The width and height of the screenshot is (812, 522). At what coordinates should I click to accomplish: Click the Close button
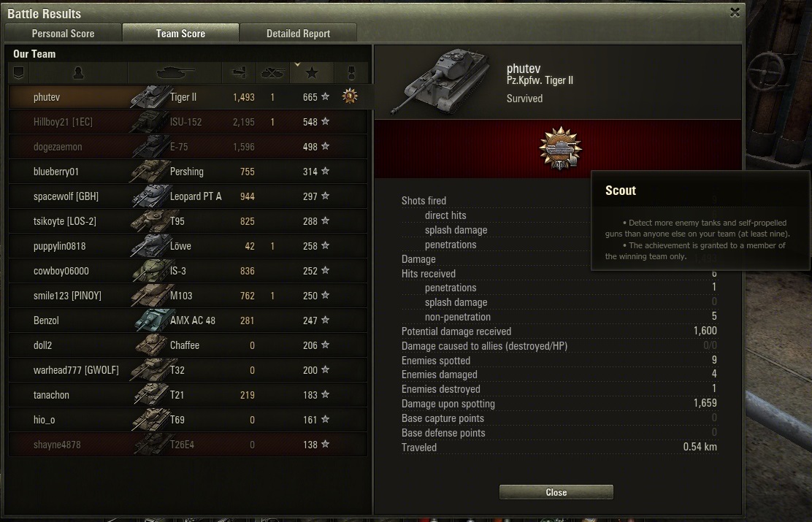click(556, 492)
